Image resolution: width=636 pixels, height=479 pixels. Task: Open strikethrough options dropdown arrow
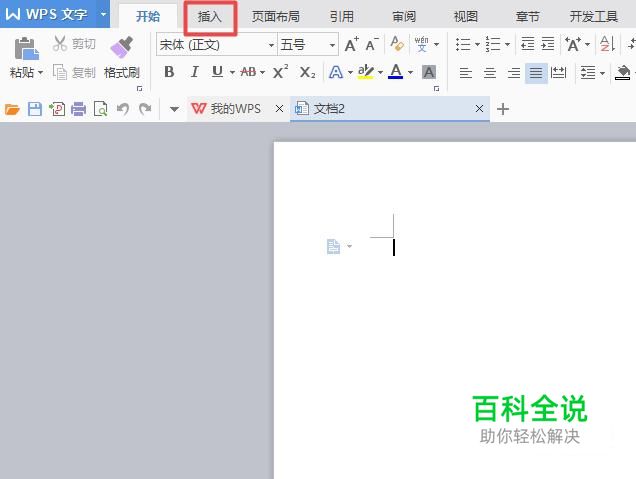click(x=262, y=73)
